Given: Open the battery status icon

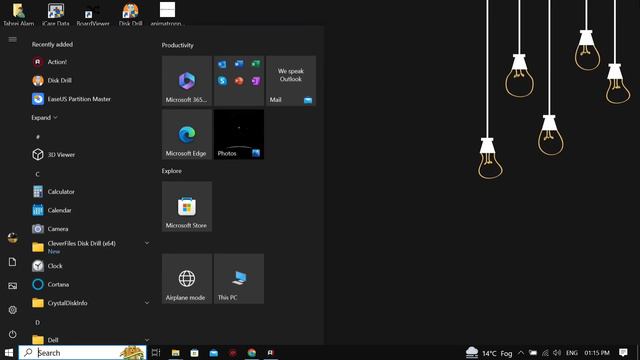Looking at the screenshot, I should click(533, 353).
